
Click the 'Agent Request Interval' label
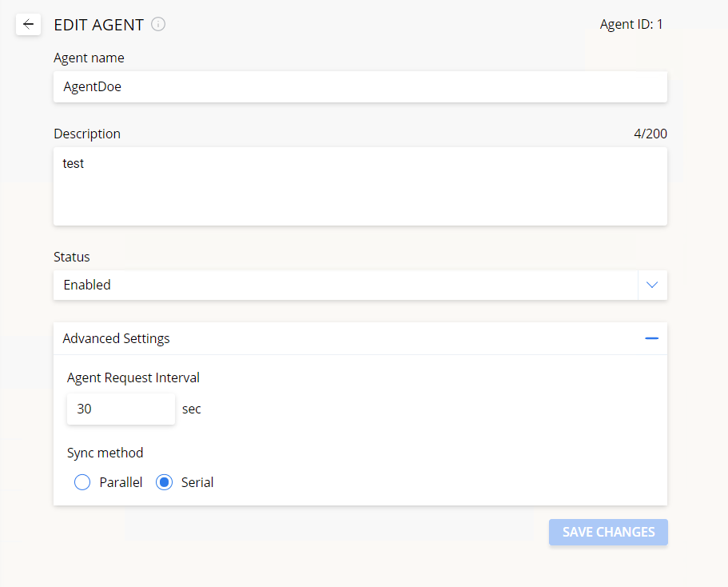[x=133, y=377]
